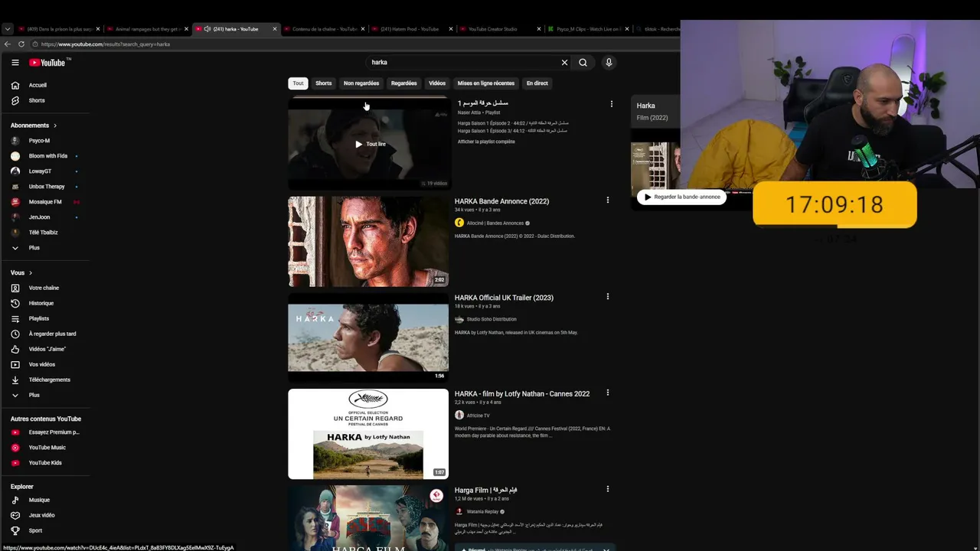Reload the page in the browser

[x=21, y=44]
